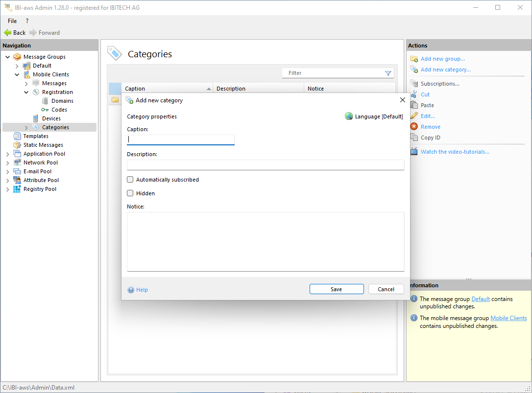Enable the Automatically subscribed checkbox

(x=130, y=180)
